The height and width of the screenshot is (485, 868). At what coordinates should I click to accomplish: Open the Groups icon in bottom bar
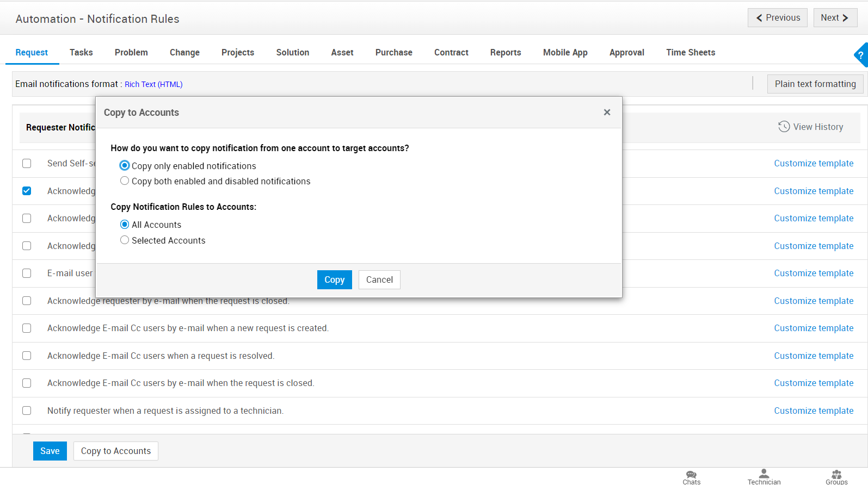pyautogui.click(x=836, y=476)
